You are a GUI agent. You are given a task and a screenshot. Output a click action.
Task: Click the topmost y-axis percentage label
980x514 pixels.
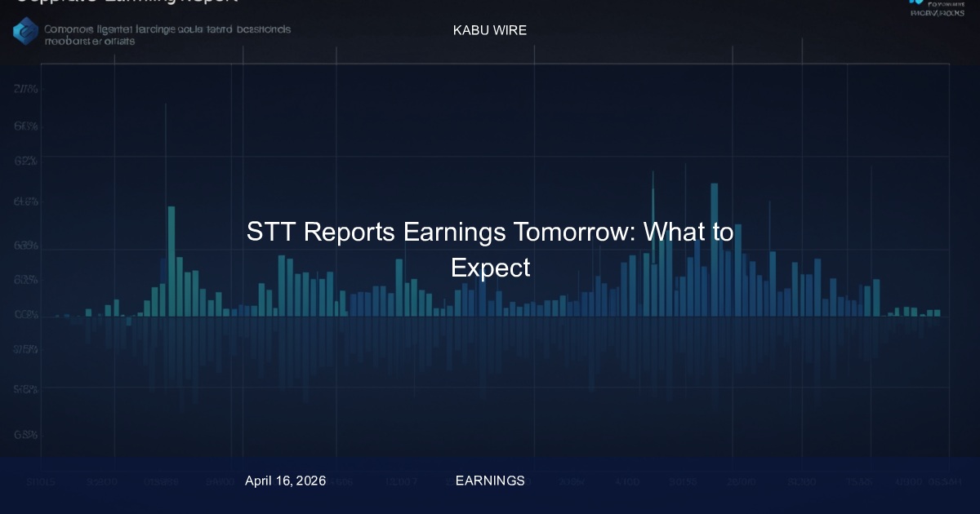26,89
